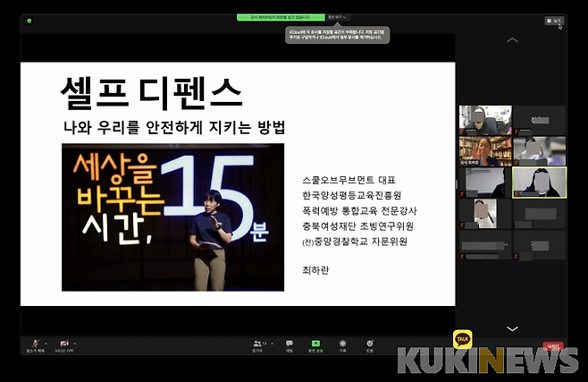
Task: Open the audio options arrow beside the microphone
Action: [x=46, y=344]
